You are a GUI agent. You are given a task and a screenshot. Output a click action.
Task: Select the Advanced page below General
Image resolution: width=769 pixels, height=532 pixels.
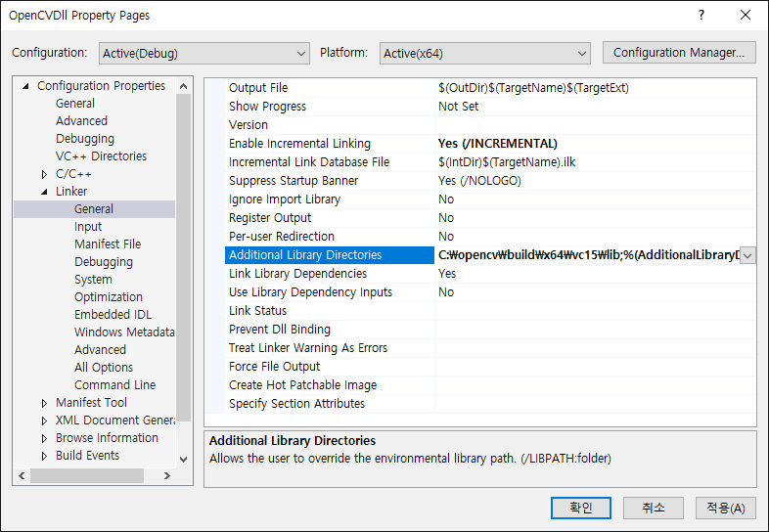click(x=81, y=121)
